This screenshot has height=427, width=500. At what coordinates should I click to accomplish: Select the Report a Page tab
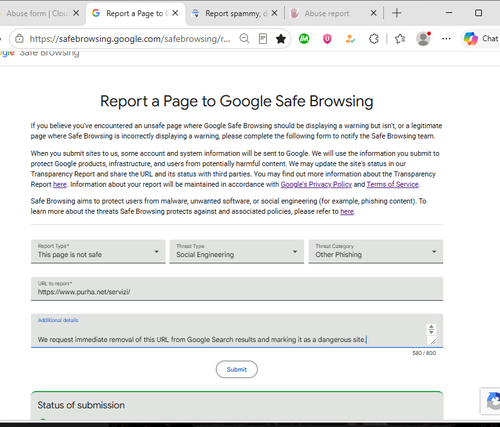point(135,13)
